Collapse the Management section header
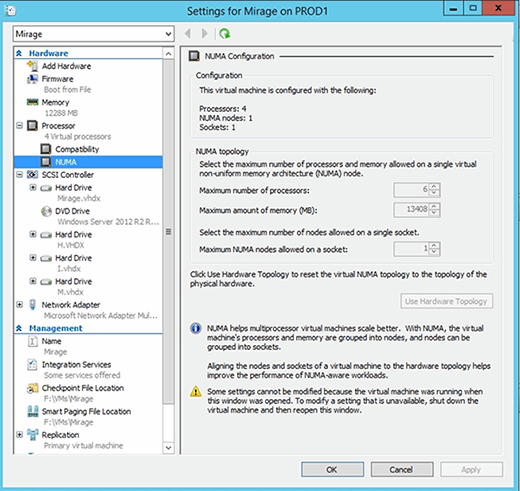This screenshot has height=491, width=520. [19, 328]
